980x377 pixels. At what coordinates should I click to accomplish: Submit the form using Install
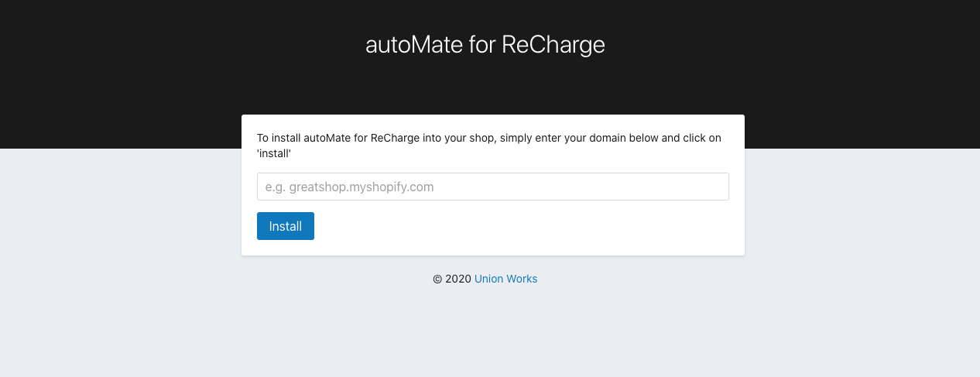pyautogui.click(x=285, y=226)
